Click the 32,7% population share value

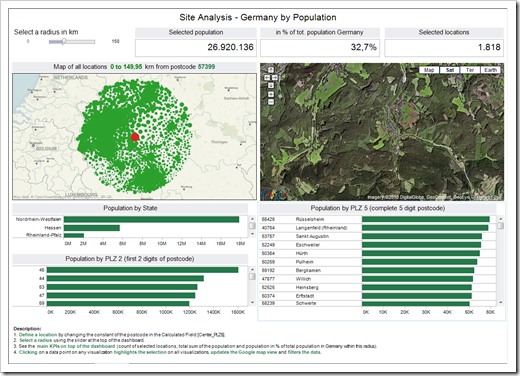click(x=364, y=47)
